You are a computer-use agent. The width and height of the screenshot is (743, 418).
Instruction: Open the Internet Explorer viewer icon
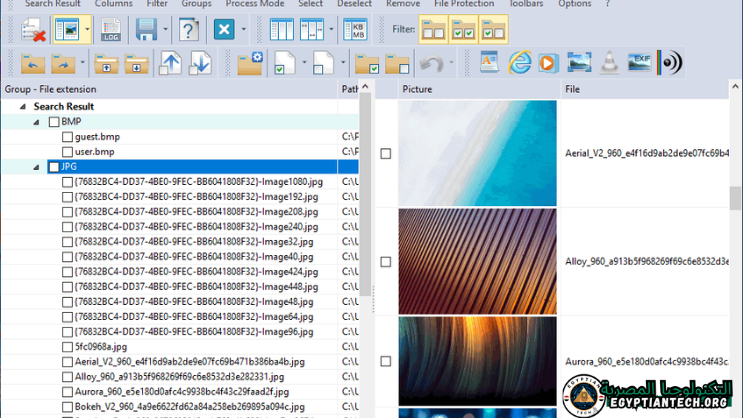point(519,62)
